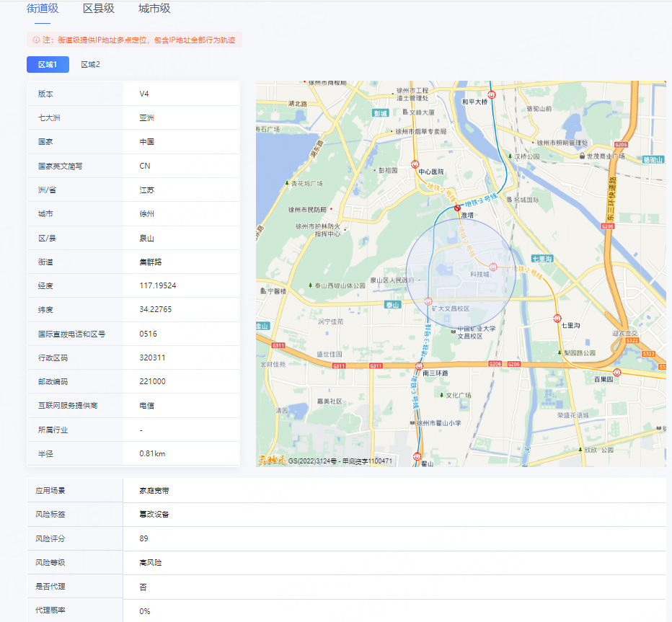Click postal code 221000

pos(153,381)
